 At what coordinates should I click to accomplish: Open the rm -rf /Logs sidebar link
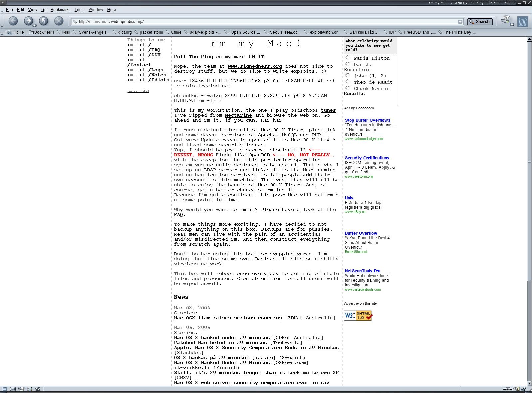145,70
